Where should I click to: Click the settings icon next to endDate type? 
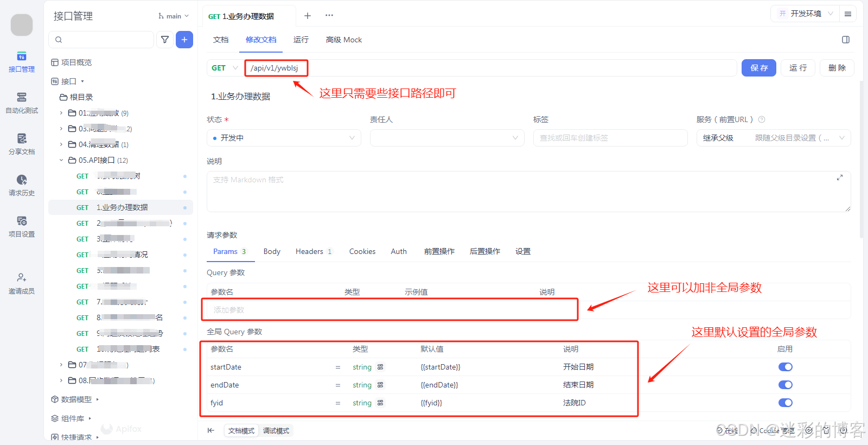(x=380, y=385)
